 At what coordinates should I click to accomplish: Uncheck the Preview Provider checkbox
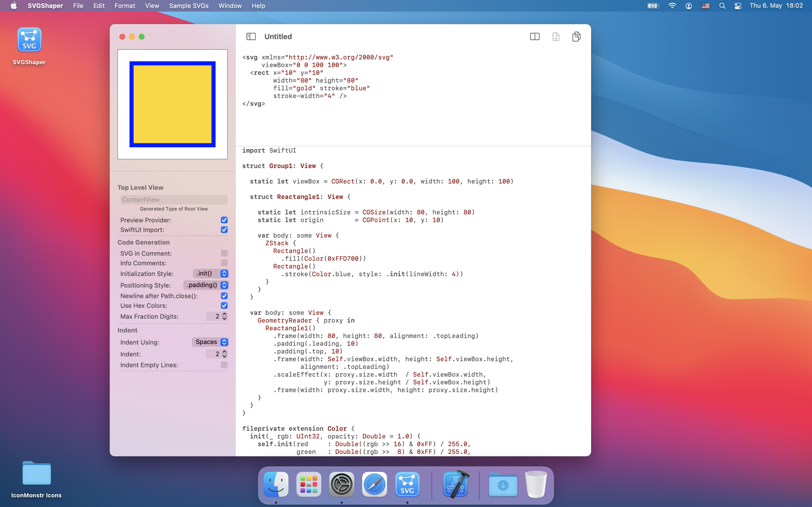224,220
